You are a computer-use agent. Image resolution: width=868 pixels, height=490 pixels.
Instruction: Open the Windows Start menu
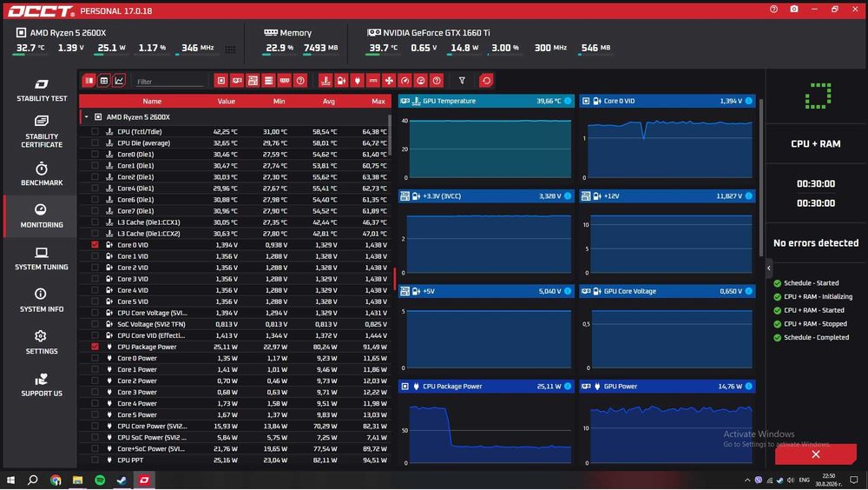tap(10, 480)
